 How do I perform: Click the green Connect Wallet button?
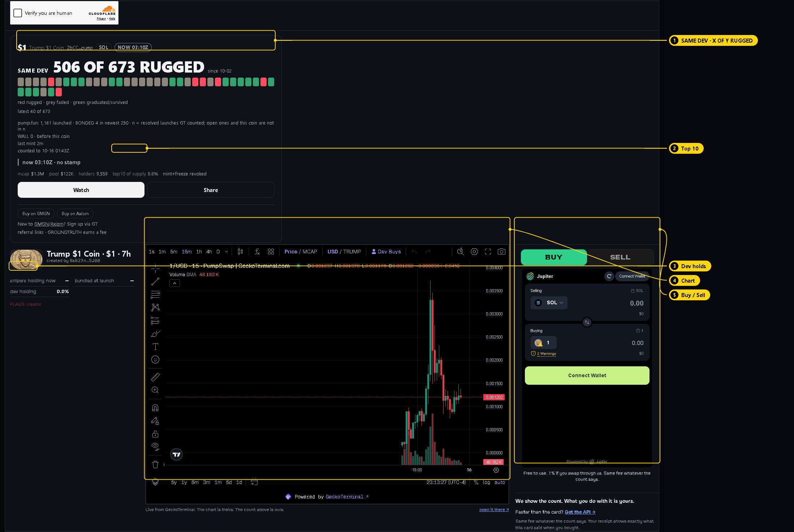587,375
